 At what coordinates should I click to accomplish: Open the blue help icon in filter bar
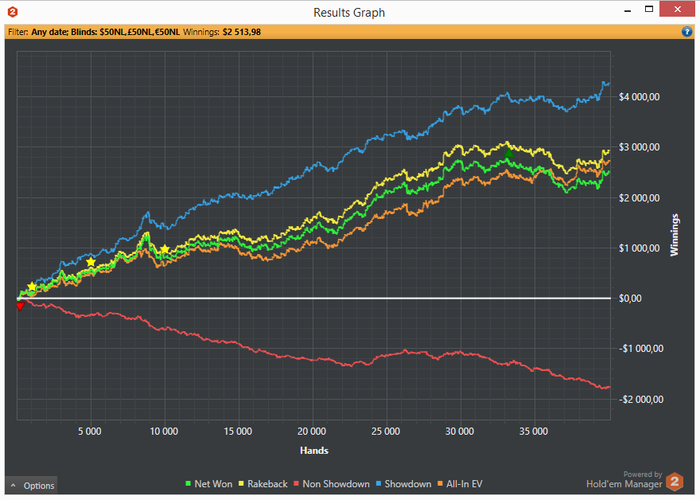tap(687, 32)
